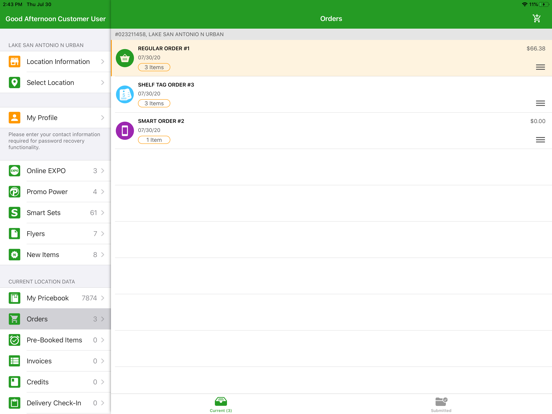The width and height of the screenshot is (552, 414).
Task: Expand New Items chevron
Action: (x=102, y=255)
